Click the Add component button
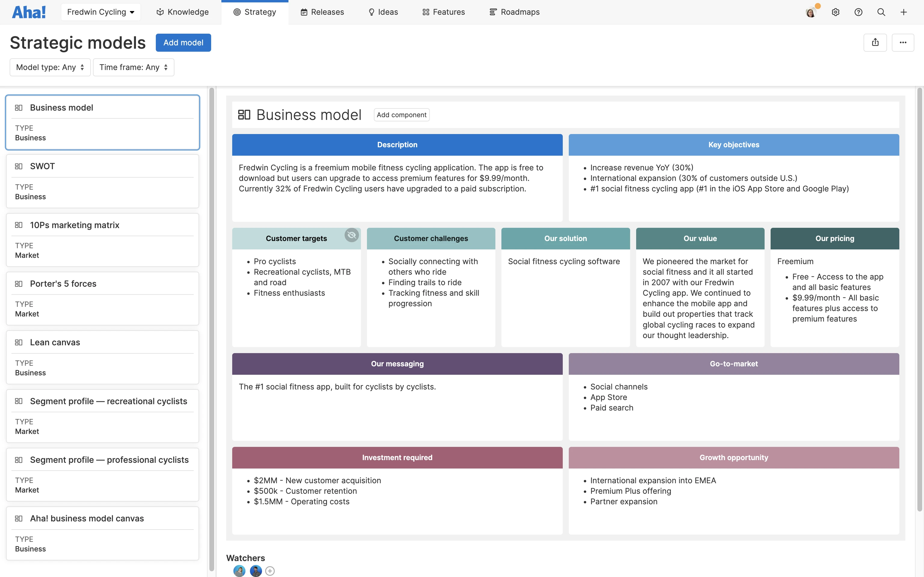The height and width of the screenshot is (577, 924). [x=401, y=115]
